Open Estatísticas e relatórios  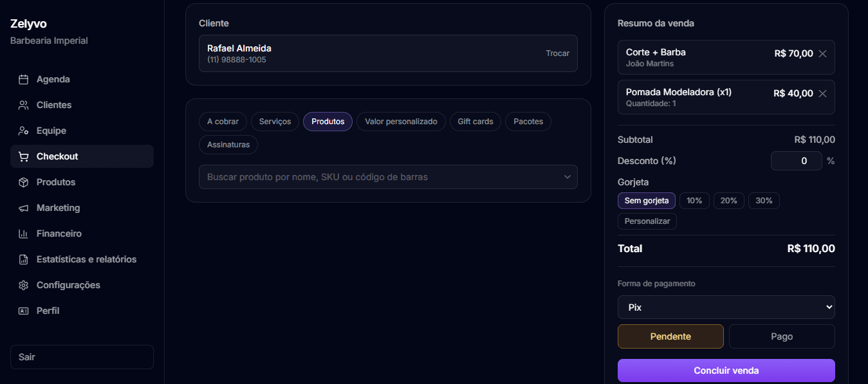(82, 260)
